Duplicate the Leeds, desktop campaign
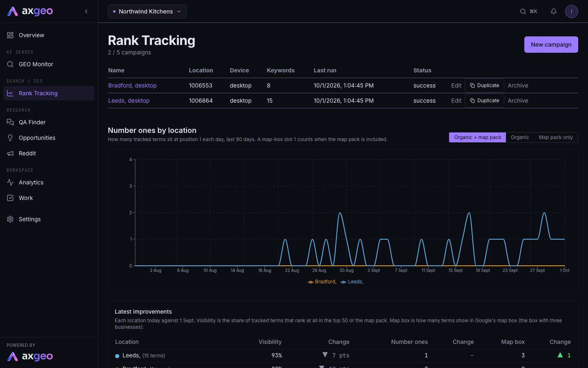Screen dimensions: 588x368 pyautogui.click(x=484, y=101)
